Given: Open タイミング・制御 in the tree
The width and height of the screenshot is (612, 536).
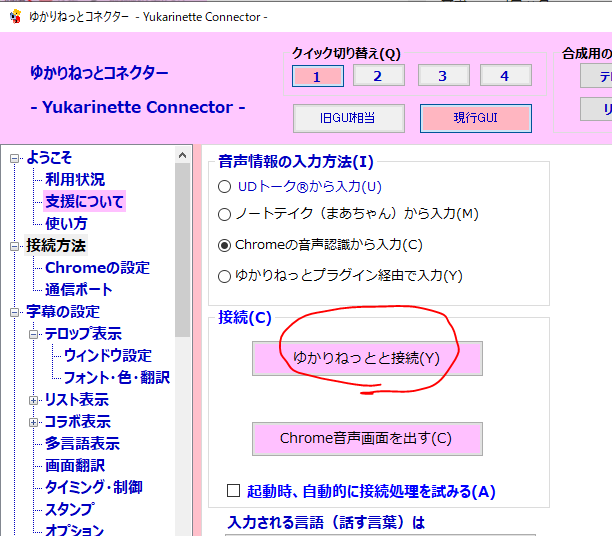Looking at the screenshot, I should pos(94,488).
